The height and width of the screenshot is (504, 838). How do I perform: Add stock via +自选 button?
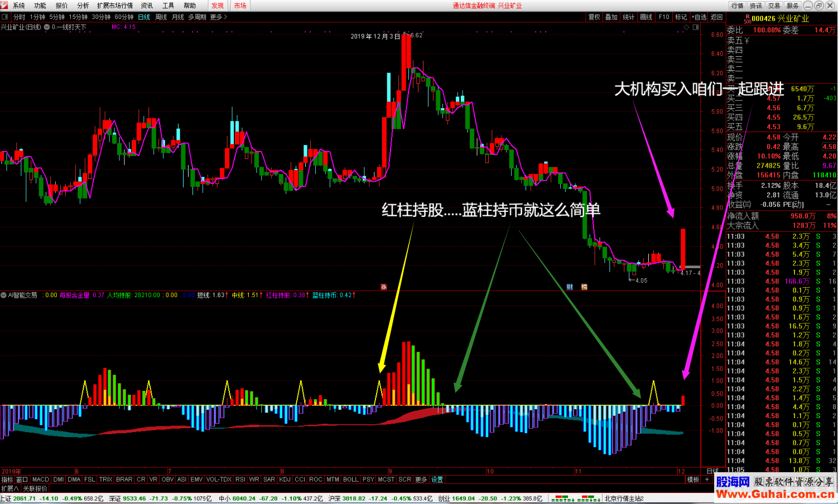click(x=699, y=17)
